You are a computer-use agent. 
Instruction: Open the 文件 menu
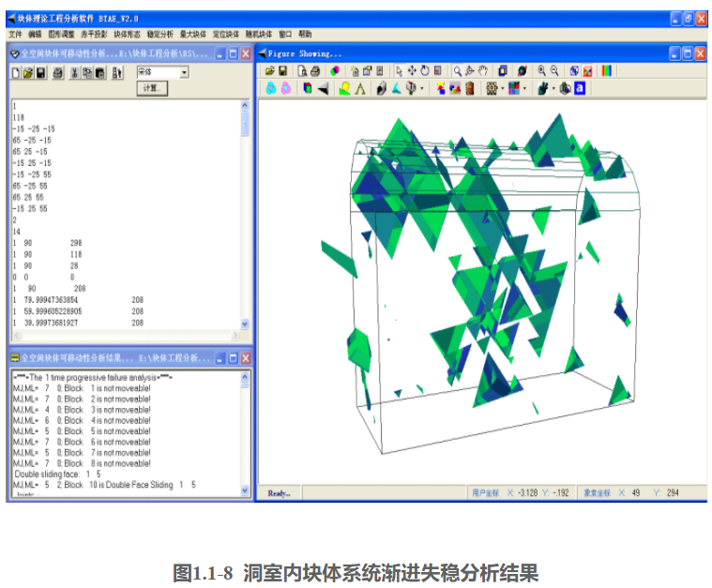(15, 34)
